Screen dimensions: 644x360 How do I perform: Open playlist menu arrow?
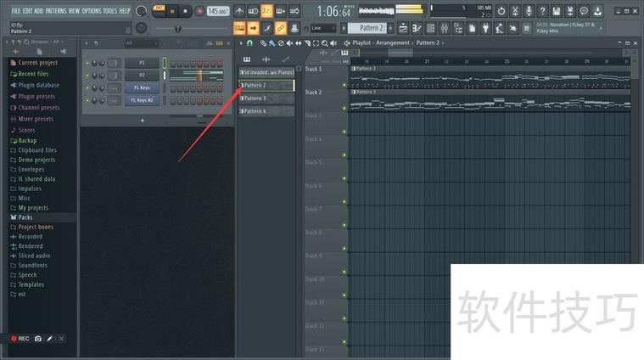241,42
